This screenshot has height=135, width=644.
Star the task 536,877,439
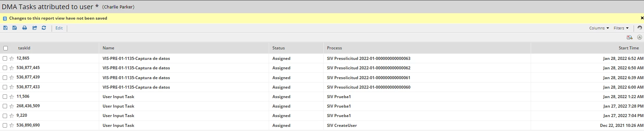coord(12,77)
